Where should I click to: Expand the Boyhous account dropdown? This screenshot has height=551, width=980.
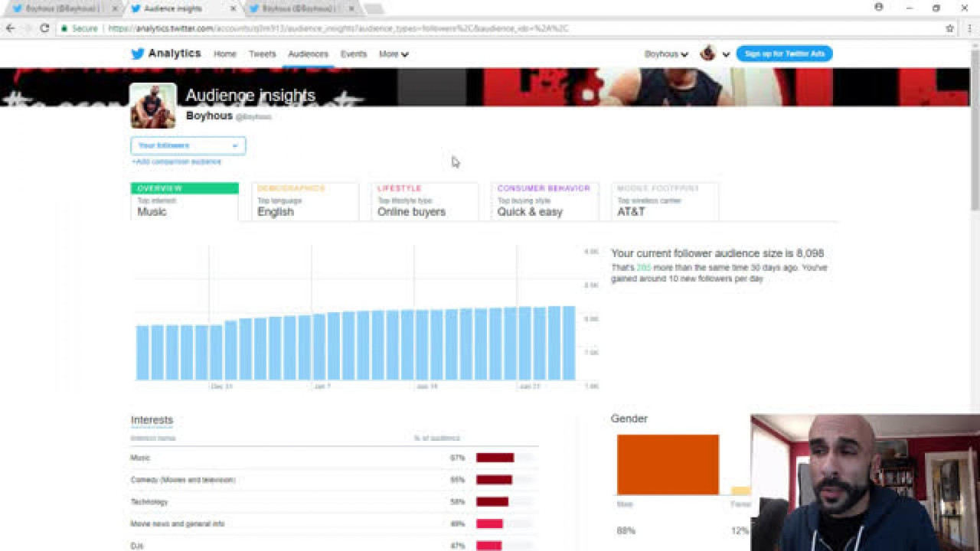pyautogui.click(x=666, y=54)
